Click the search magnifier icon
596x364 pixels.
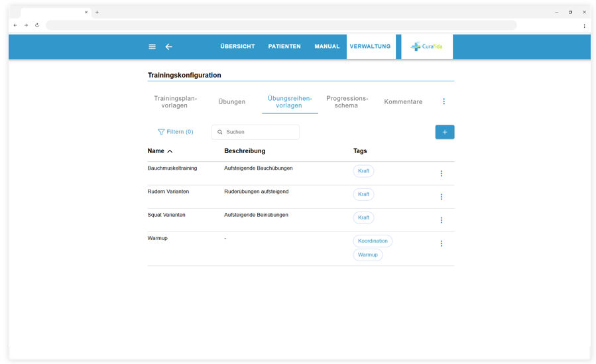[x=219, y=132]
